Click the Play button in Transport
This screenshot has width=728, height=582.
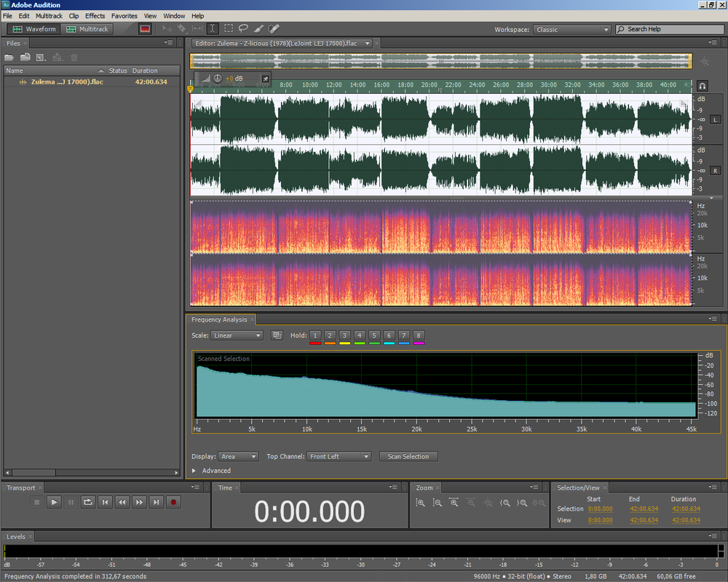click(54, 502)
